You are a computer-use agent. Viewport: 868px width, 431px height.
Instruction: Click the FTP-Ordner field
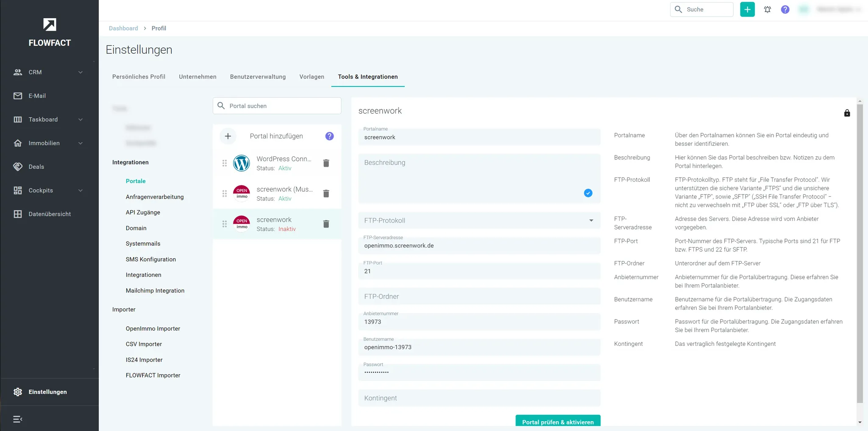[x=479, y=296]
